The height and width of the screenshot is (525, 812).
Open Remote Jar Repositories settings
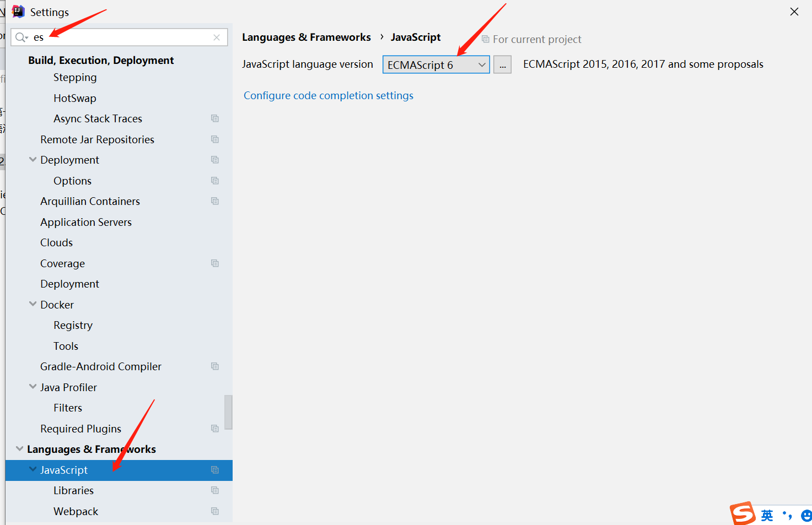pyautogui.click(x=97, y=139)
